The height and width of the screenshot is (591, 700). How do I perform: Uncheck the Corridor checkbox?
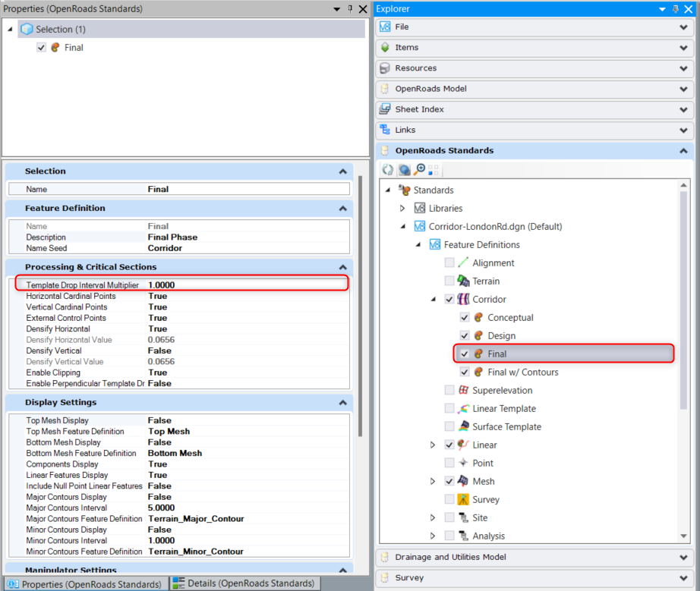449,299
